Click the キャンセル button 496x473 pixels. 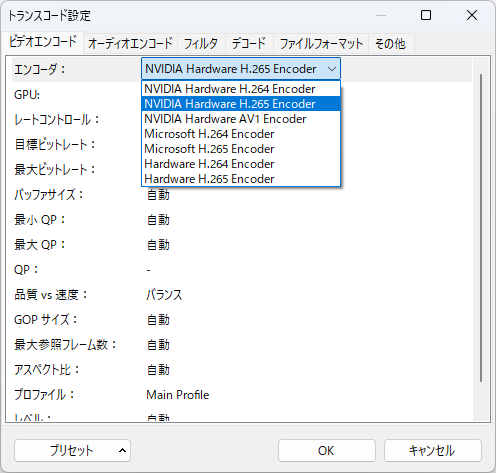click(x=433, y=451)
